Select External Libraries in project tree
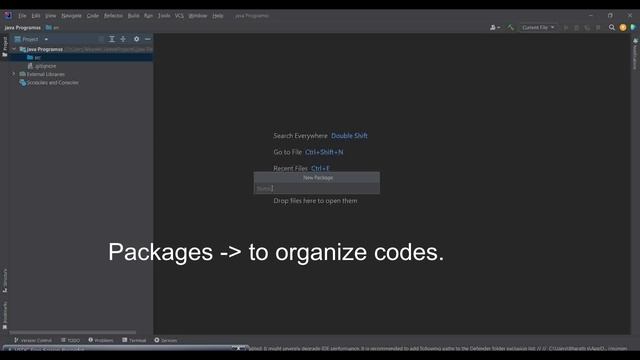Viewport: 640px width, 360px height. click(42, 74)
